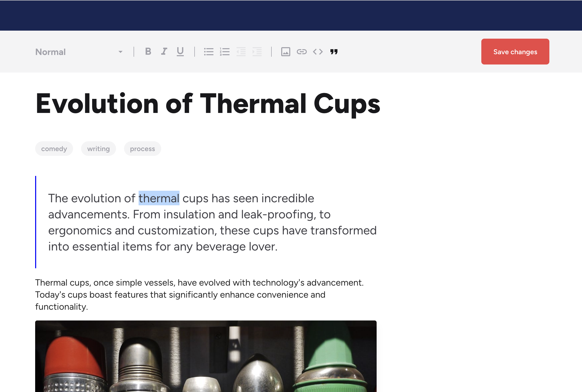The image size is (582, 392).
Task: Toggle underline formatting
Action: [x=180, y=52]
